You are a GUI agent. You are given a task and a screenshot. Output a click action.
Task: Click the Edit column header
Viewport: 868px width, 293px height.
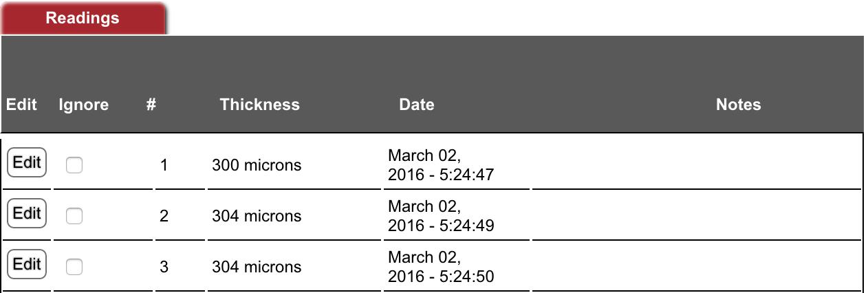pyautogui.click(x=21, y=105)
